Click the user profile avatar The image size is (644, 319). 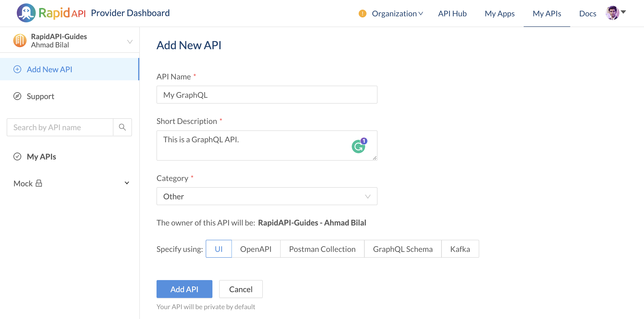click(612, 13)
